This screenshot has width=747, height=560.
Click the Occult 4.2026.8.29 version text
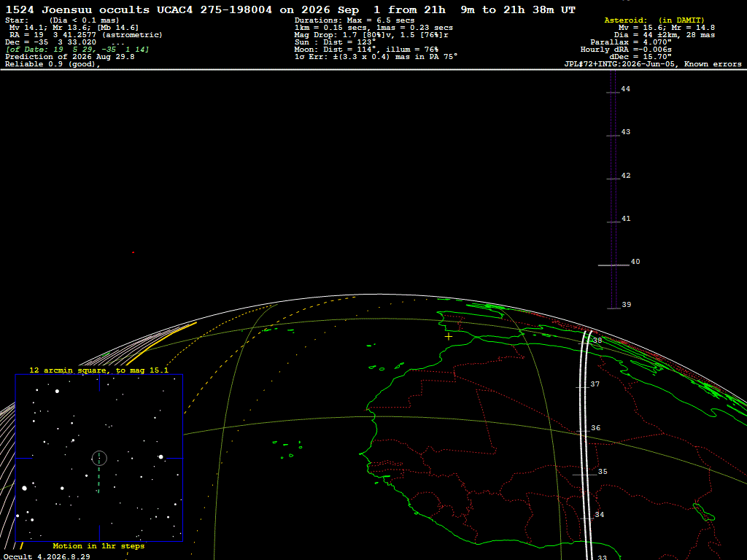tap(47, 556)
